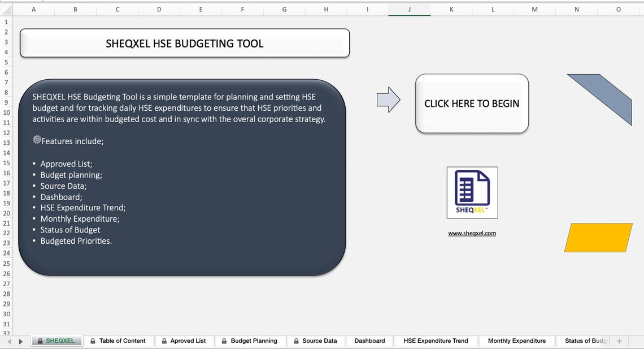Switch to the HSE Expenditure Trend tab
This screenshot has height=349, width=644.
[436, 341]
